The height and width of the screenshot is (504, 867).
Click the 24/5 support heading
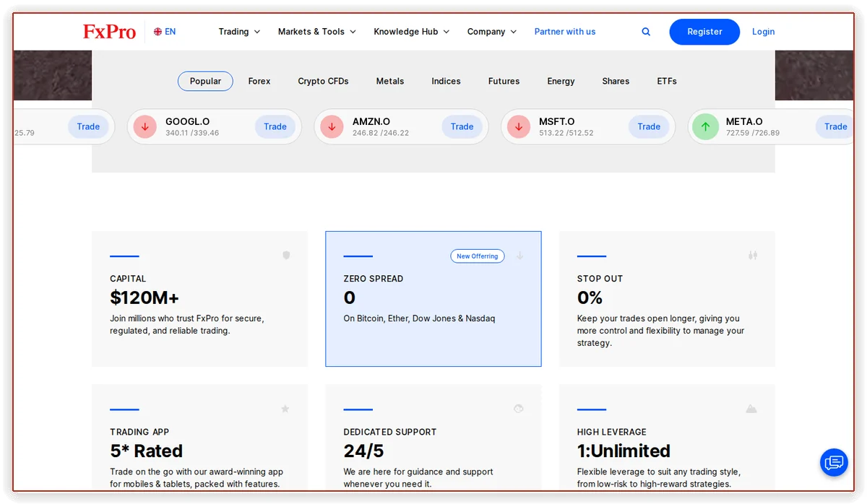coord(363,451)
